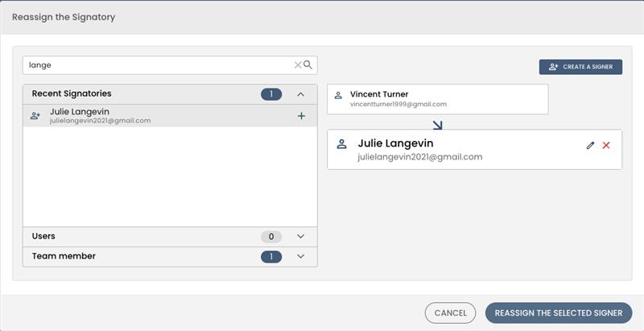Add Julie Langevin with green plus icon
644x331 pixels.
pos(301,116)
